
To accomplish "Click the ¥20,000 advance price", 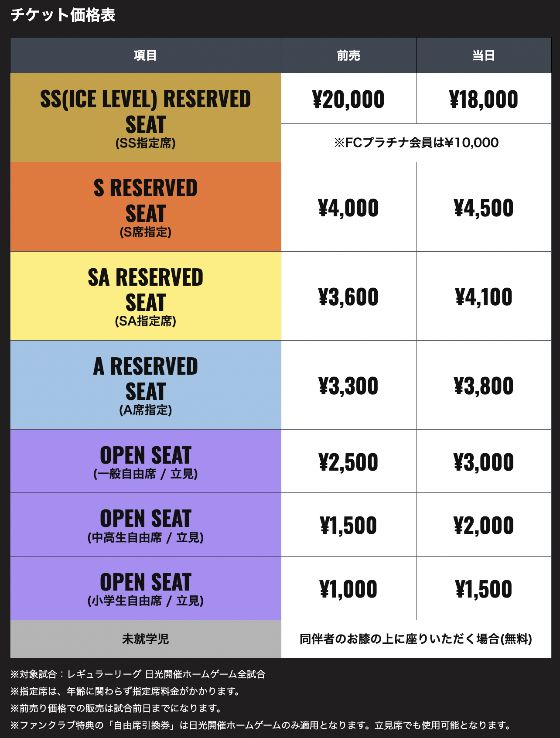I will (x=348, y=99).
